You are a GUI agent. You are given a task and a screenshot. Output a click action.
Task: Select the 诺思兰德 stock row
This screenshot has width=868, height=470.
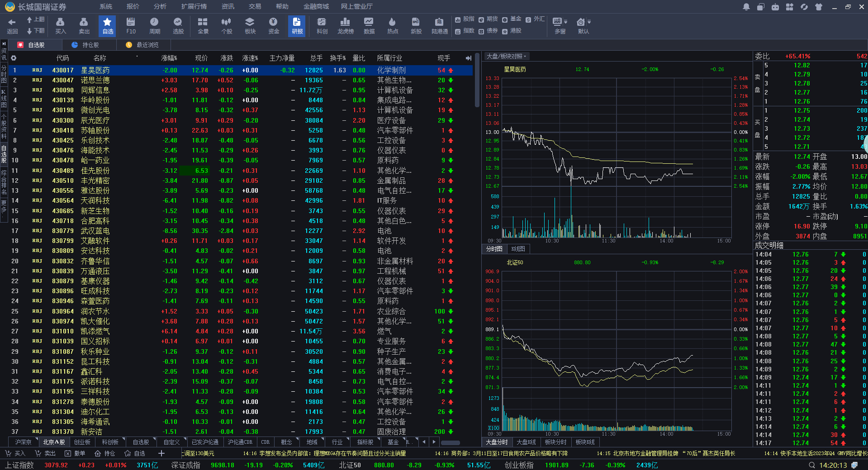click(241, 80)
